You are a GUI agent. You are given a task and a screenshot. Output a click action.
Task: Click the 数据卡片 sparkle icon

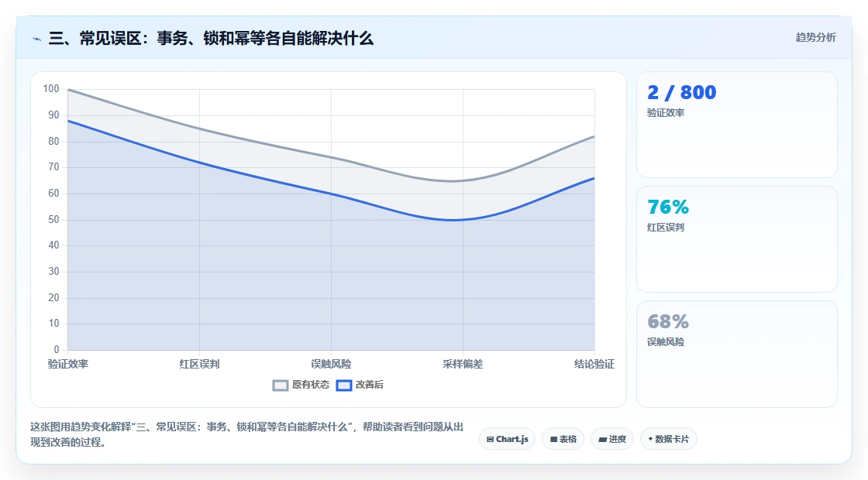[650, 439]
